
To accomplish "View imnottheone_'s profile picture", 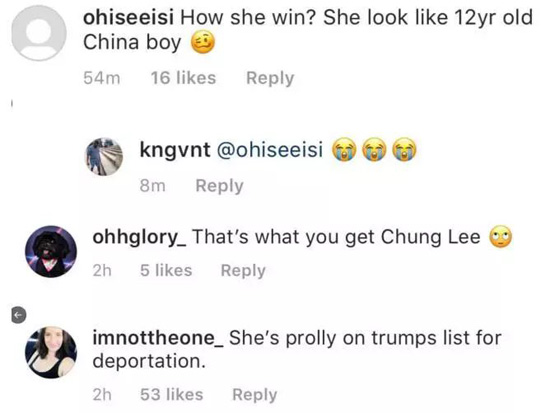I will [51, 352].
